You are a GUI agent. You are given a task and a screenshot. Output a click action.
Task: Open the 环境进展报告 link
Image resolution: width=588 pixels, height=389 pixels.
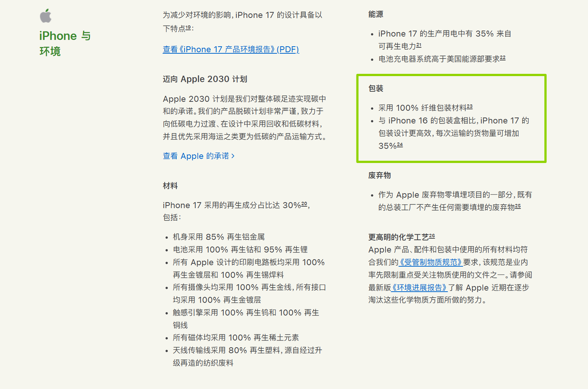click(419, 288)
